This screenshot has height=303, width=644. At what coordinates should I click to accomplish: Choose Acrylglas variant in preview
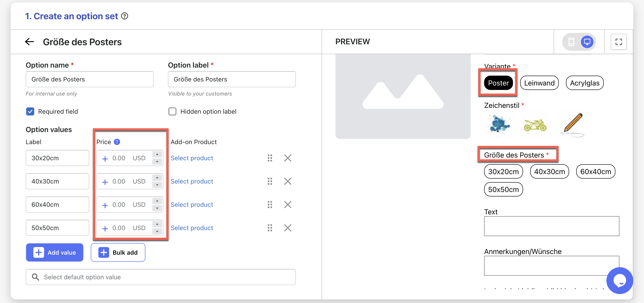[x=585, y=83]
